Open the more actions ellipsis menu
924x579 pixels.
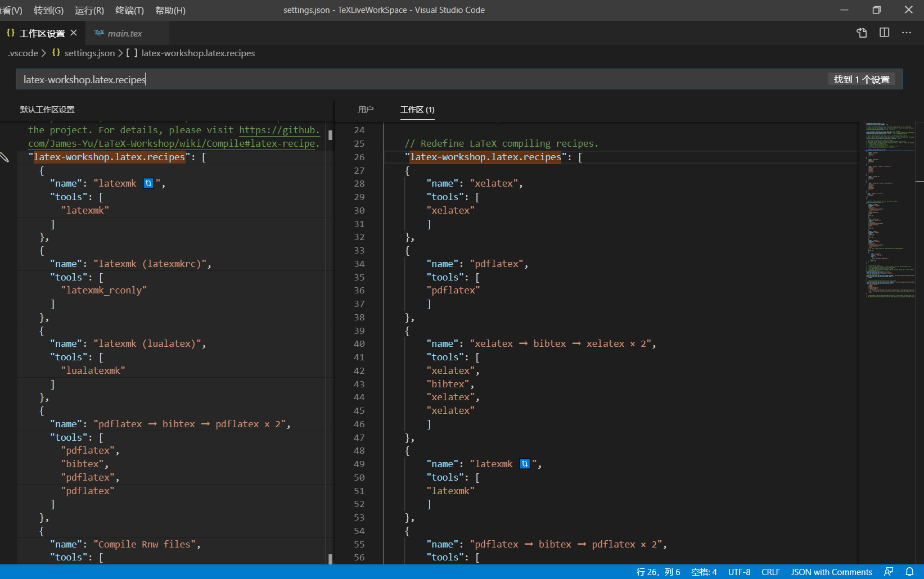pos(907,33)
